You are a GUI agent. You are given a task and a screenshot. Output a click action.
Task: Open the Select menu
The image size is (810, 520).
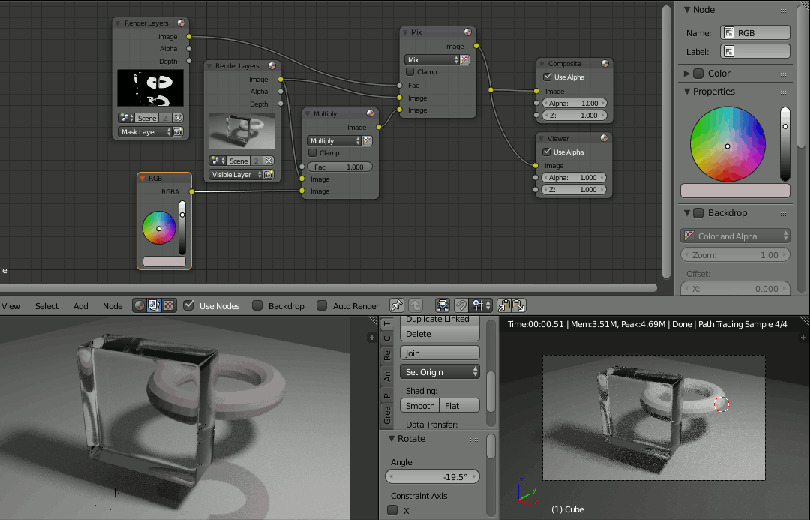coord(47,306)
